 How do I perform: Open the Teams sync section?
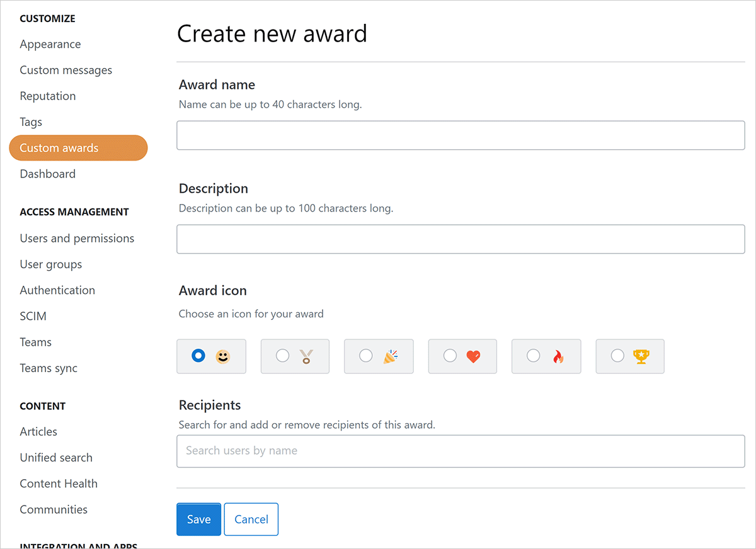[x=49, y=368]
